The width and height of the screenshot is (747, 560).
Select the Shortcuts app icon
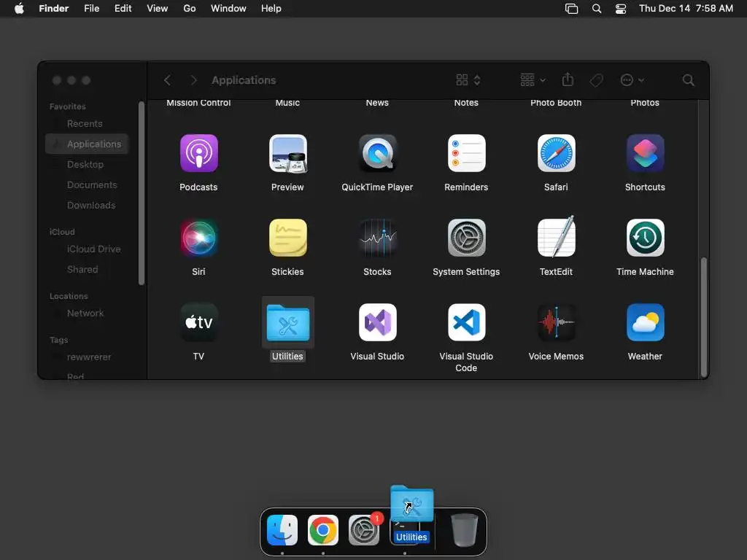(645, 153)
